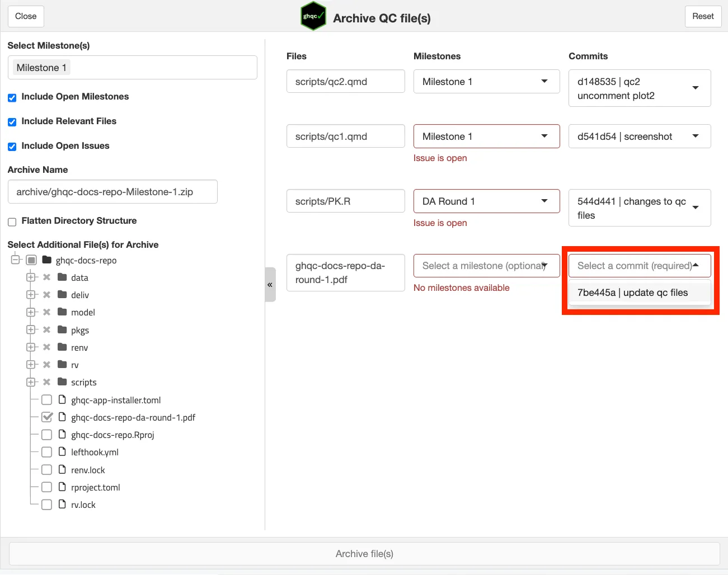Click the Archive Name input field
Viewport: 728px width, 575px height.
point(112,192)
